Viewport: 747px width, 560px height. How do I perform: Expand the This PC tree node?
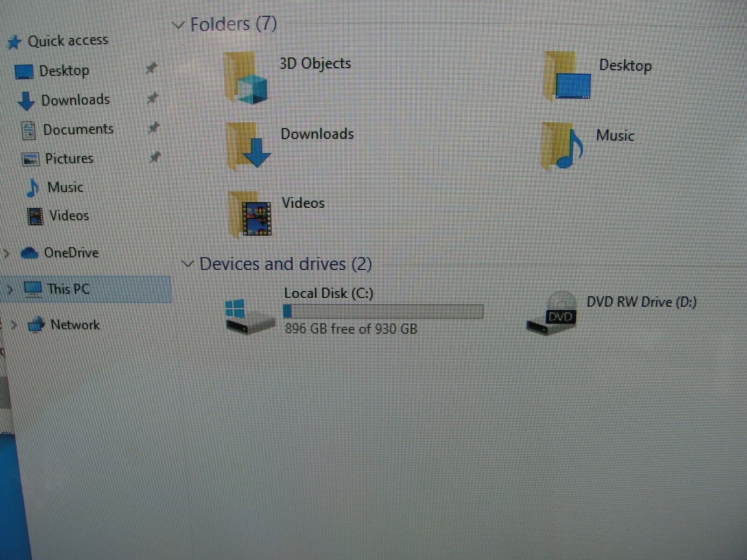[x=10, y=289]
